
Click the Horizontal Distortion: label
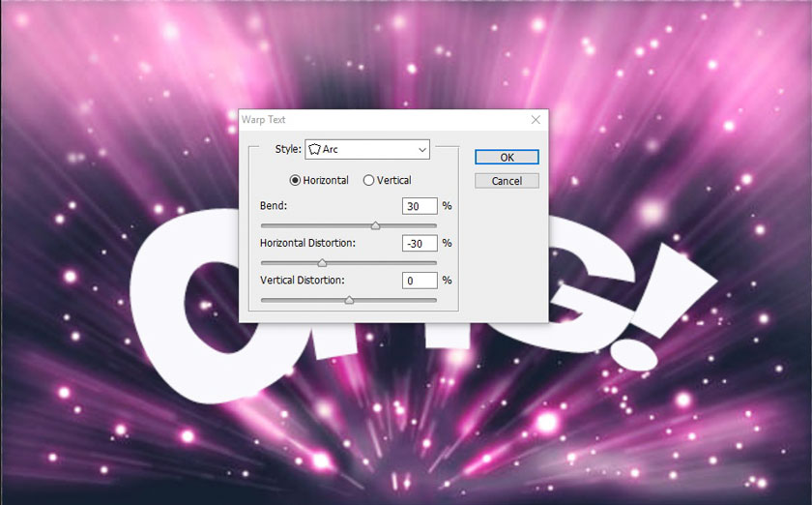(307, 243)
